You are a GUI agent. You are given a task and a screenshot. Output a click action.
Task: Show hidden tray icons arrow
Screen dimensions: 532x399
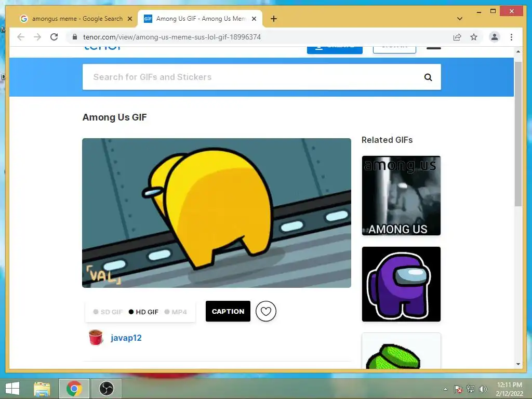coord(445,389)
